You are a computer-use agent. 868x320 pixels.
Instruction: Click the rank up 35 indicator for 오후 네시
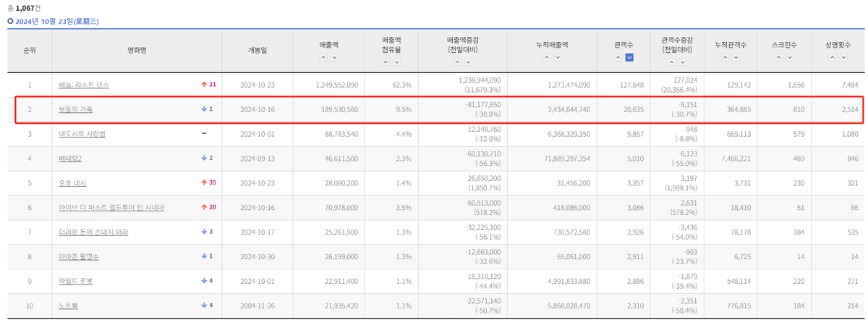coord(208,183)
